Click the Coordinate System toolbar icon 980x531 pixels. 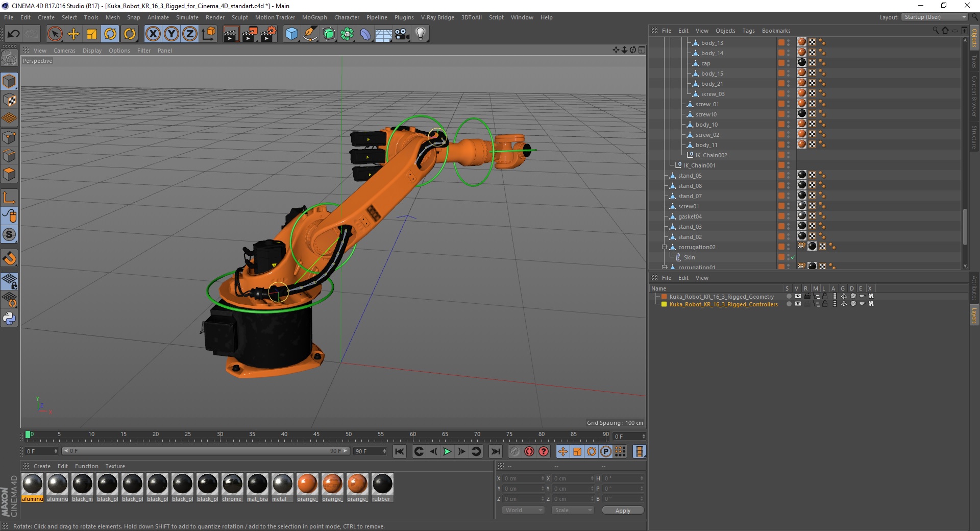[208, 34]
